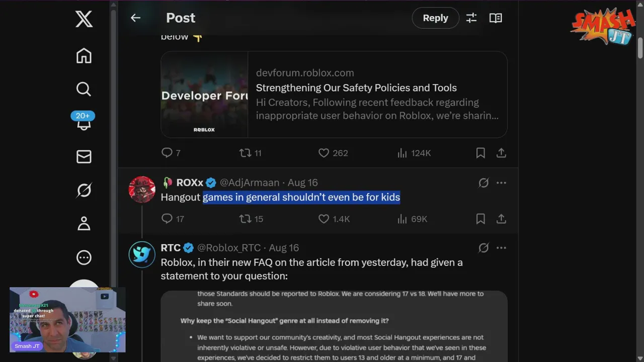The height and width of the screenshot is (362, 644).
Task: Open Messages envelope icon
Action: [84, 157]
